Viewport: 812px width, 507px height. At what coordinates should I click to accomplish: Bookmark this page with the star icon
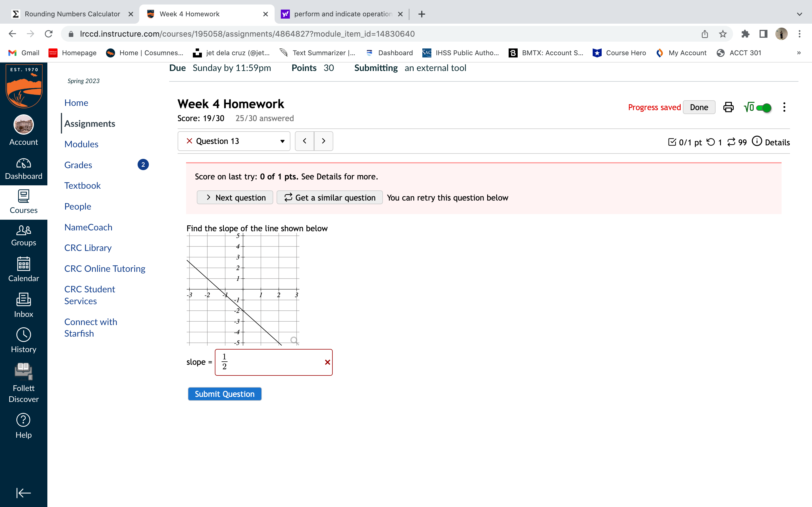(723, 34)
